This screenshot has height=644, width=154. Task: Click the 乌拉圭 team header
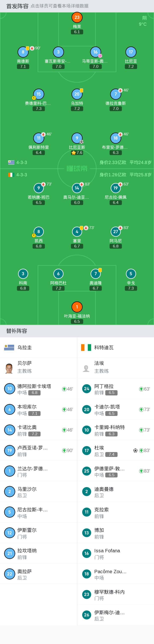point(38,347)
